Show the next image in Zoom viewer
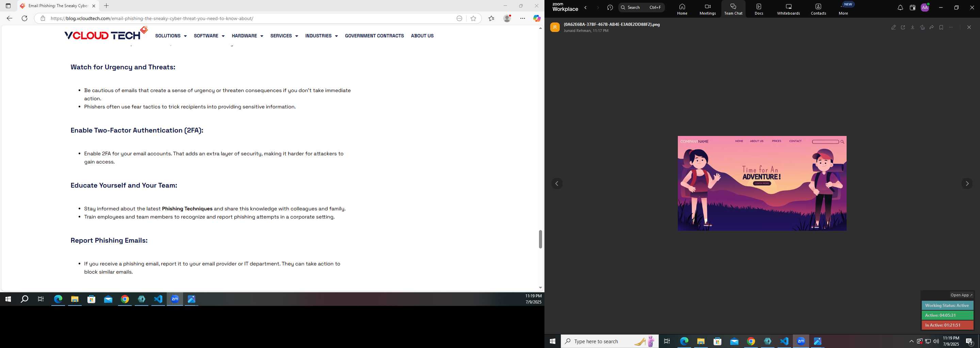The height and width of the screenshot is (348, 980). pos(967,184)
